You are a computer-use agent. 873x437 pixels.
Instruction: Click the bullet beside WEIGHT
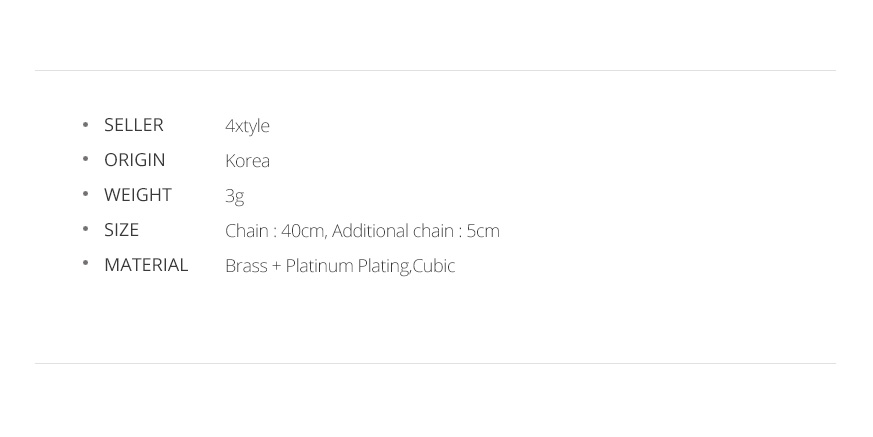point(85,194)
